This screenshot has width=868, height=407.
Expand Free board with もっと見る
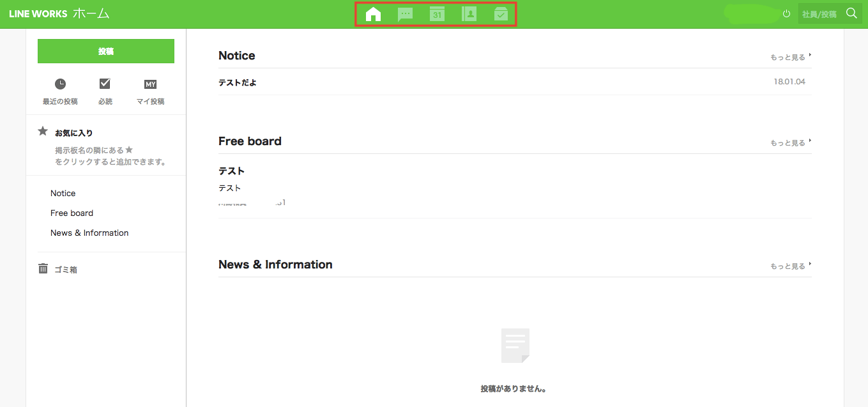(x=789, y=143)
